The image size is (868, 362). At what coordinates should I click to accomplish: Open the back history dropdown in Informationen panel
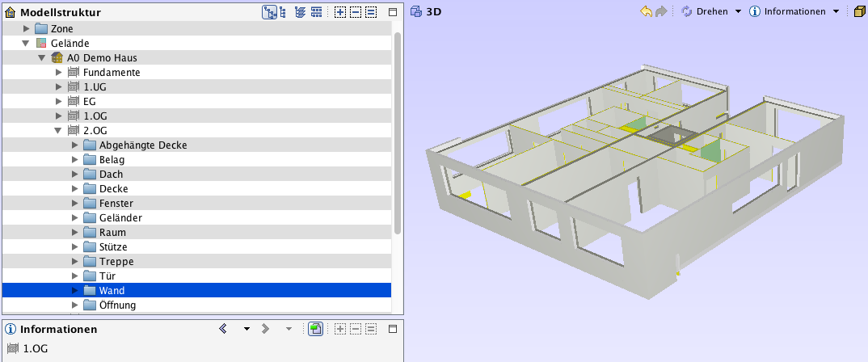pyautogui.click(x=246, y=329)
